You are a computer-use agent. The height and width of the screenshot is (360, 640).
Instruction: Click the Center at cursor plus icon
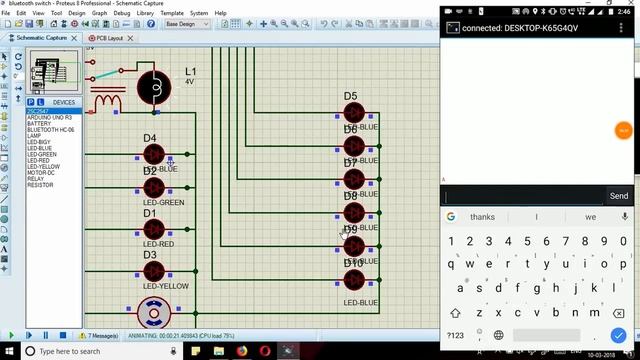click(263, 24)
